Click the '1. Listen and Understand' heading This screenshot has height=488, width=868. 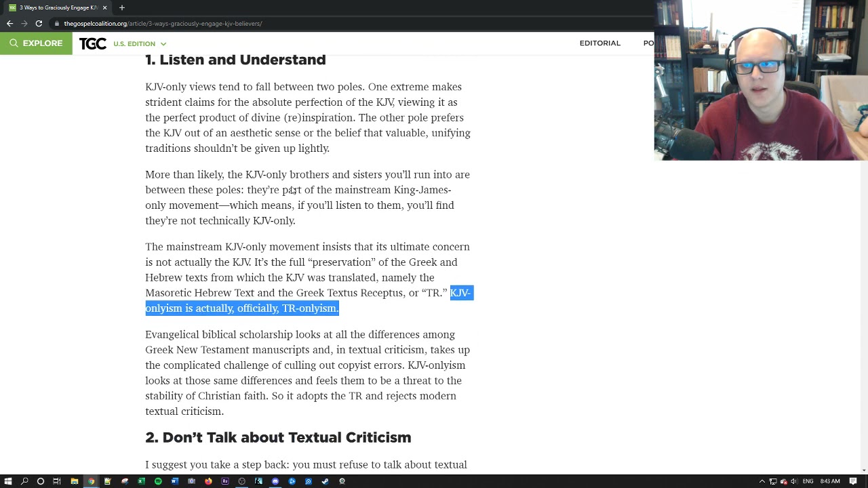tap(235, 60)
